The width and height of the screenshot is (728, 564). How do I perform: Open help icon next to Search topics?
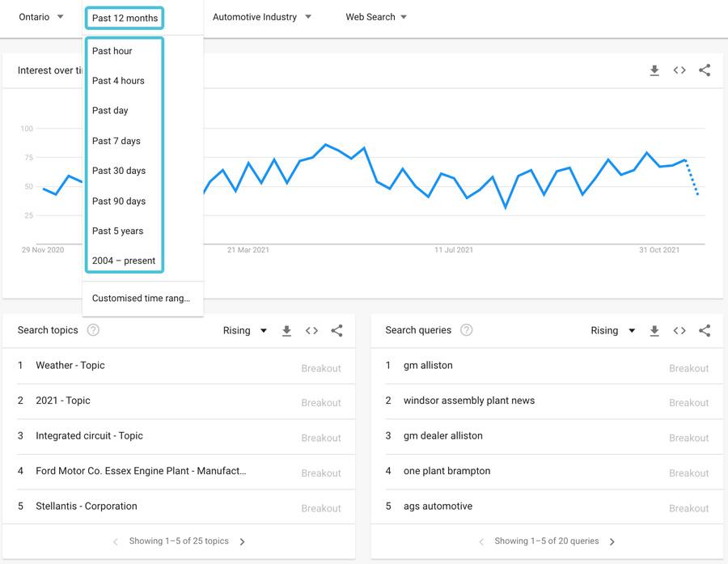(93, 330)
